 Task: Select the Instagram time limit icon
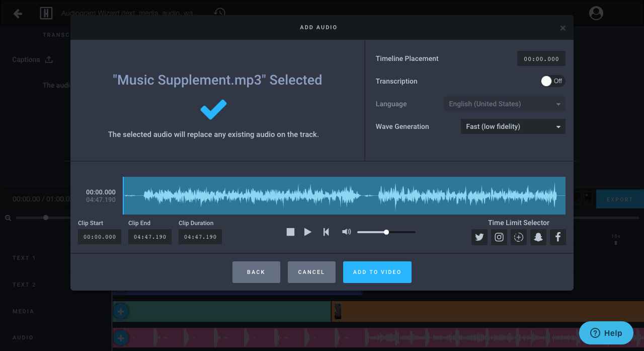[x=499, y=237]
